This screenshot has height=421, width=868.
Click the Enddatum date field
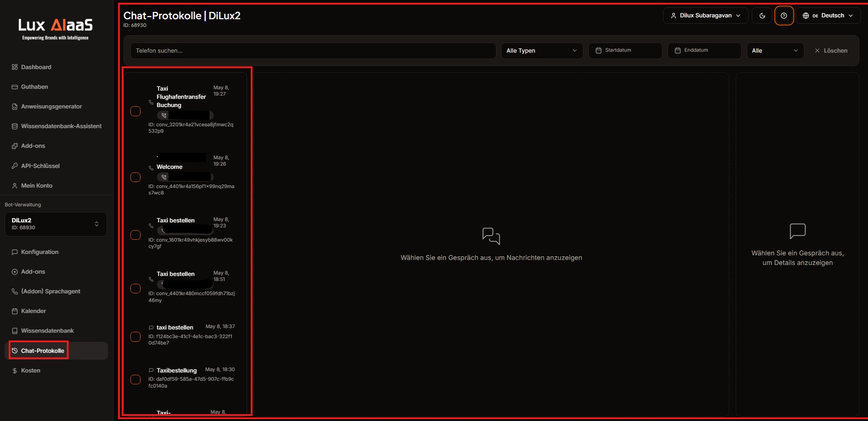click(705, 50)
